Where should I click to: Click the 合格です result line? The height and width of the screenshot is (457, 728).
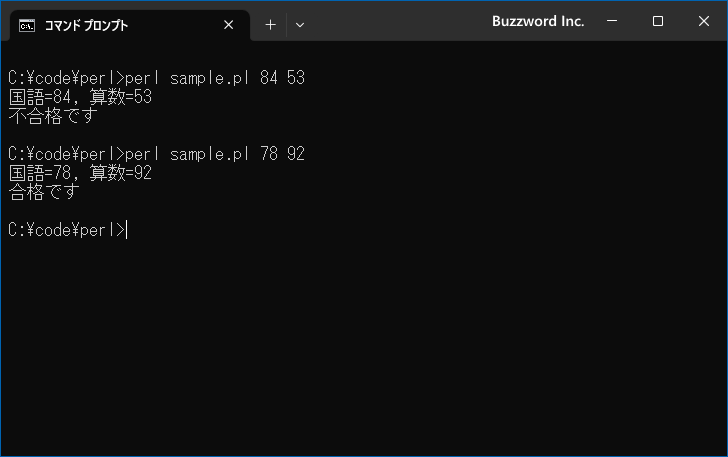click(x=44, y=192)
